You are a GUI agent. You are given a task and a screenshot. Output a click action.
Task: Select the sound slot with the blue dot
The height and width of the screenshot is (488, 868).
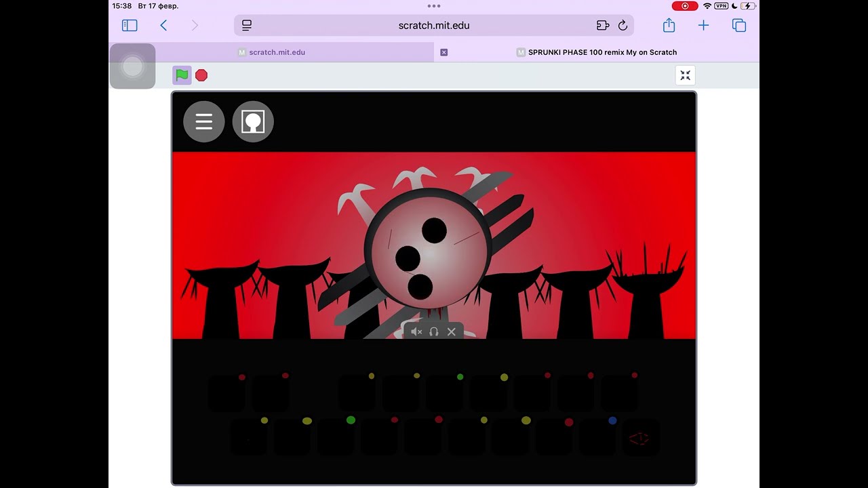pos(597,437)
